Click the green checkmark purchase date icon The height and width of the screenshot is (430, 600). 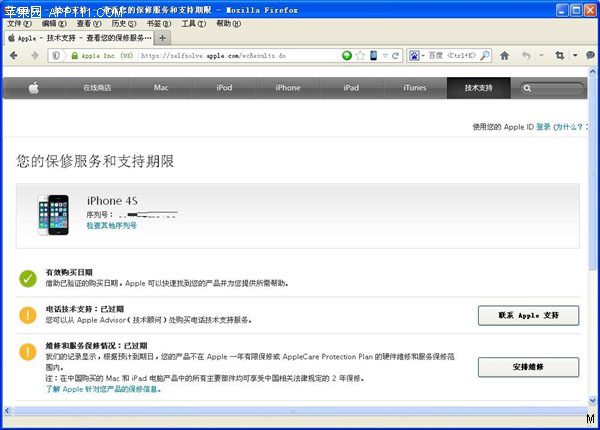[28, 279]
